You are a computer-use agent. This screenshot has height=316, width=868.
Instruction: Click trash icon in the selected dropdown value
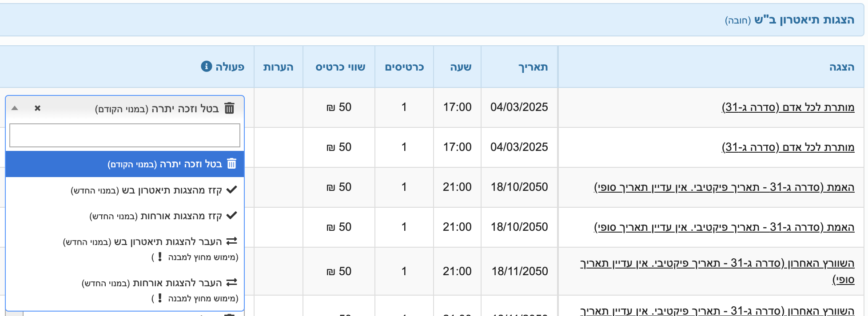pos(229,108)
